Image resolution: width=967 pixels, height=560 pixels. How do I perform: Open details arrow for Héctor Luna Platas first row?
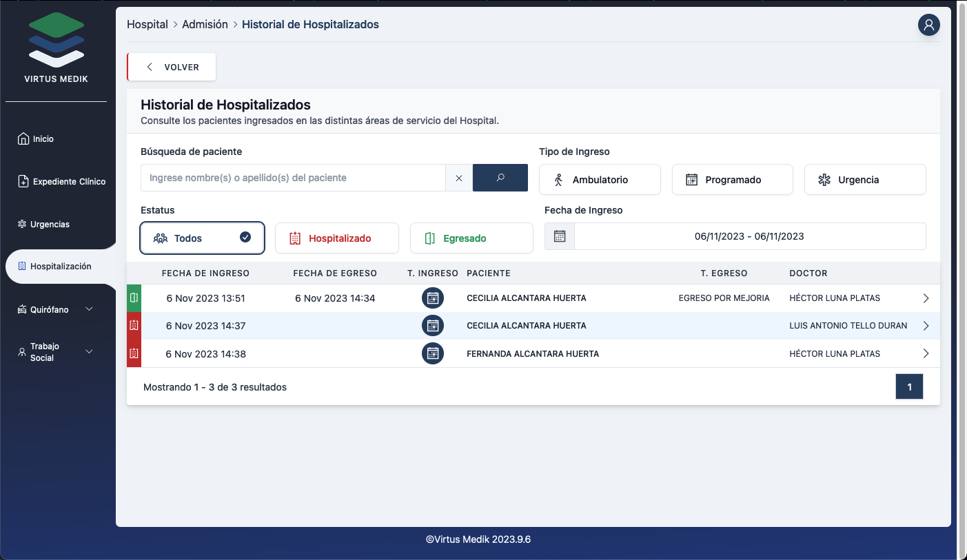coord(926,298)
